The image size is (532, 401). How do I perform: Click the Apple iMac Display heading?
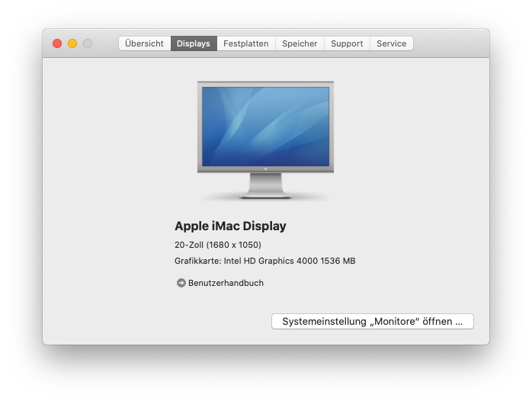coord(230,226)
